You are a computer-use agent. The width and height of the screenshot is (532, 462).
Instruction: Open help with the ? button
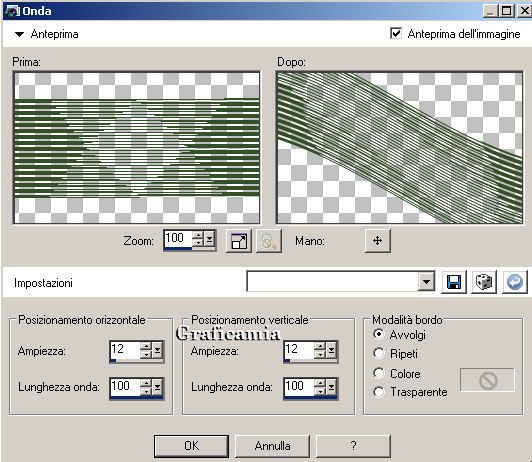click(353, 446)
